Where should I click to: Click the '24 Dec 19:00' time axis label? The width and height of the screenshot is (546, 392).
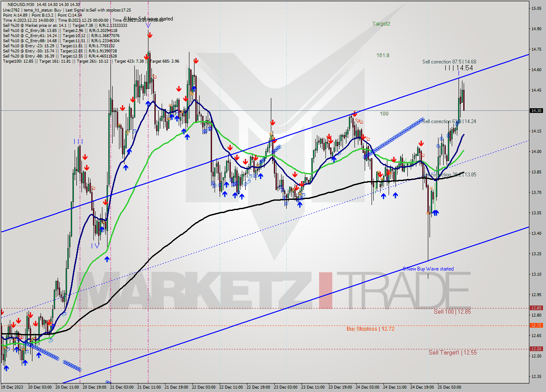point(422,387)
